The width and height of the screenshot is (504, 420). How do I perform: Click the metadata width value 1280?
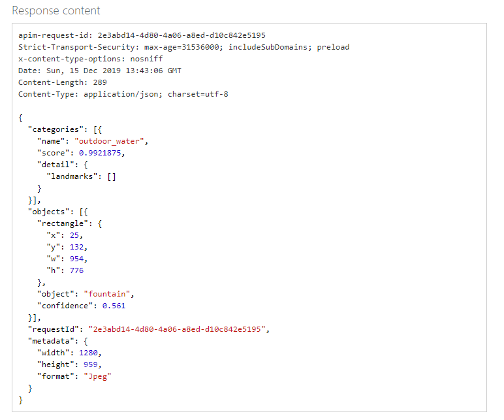click(88, 353)
